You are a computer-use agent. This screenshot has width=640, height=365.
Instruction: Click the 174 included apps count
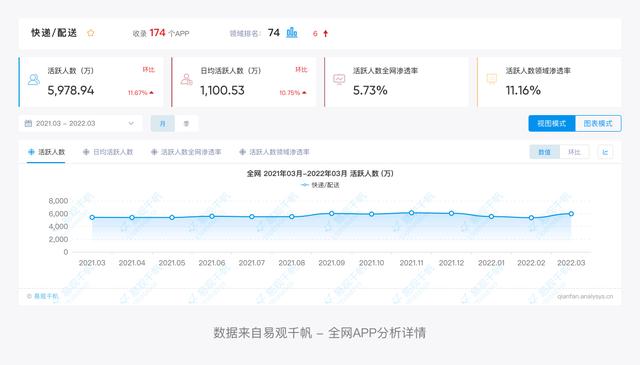click(x=157, y=33)
